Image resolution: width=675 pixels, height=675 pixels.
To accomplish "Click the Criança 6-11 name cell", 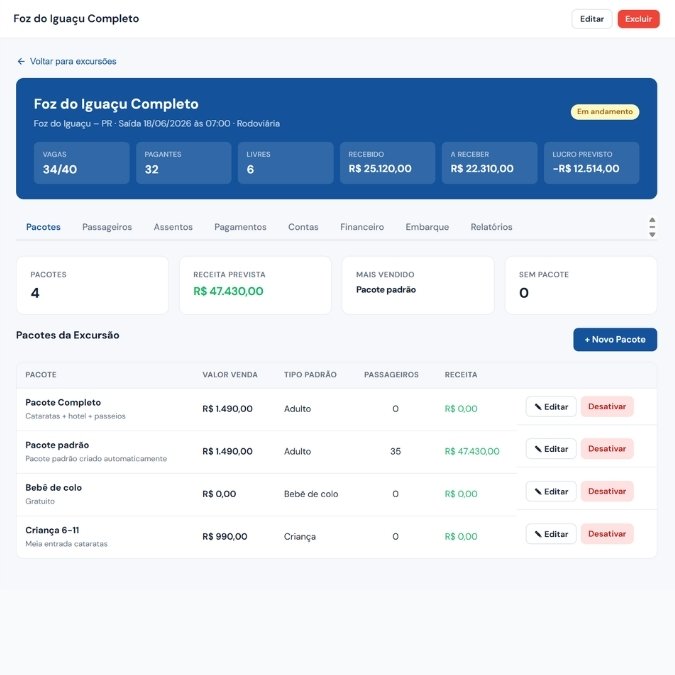I will (52, 530).
